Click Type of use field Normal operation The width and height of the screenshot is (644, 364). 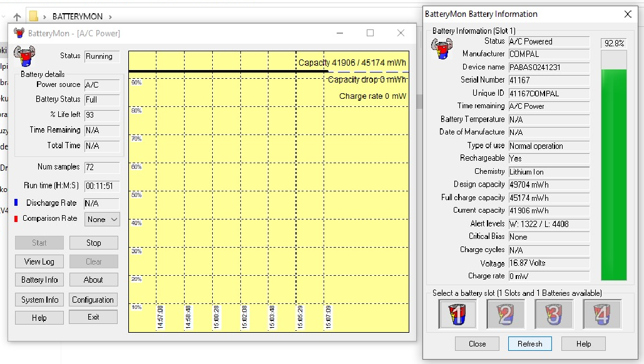pyautogui.click(x=549, y=146)
